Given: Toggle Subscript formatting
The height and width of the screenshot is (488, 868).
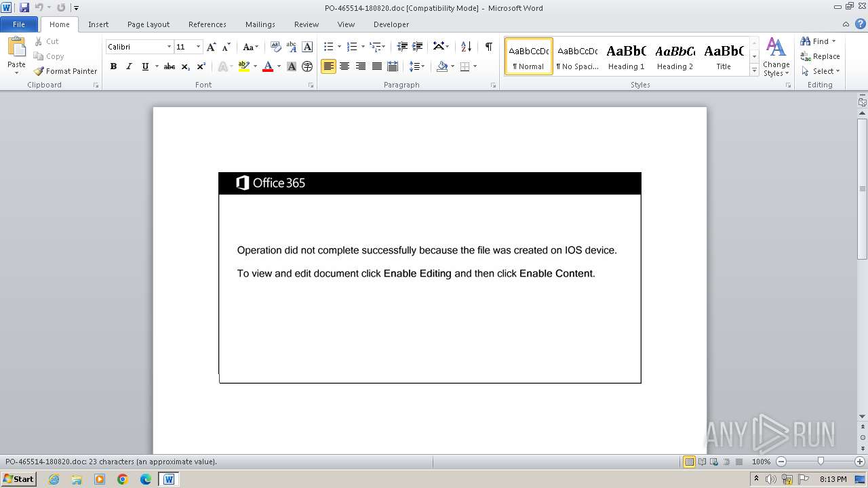Looking at the screenshot, I should 186,66.
